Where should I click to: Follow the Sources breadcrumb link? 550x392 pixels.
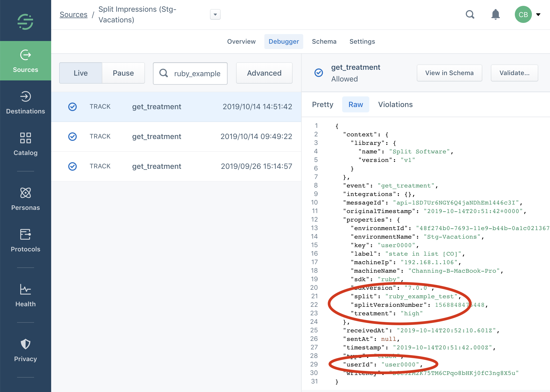click(74, 14)
